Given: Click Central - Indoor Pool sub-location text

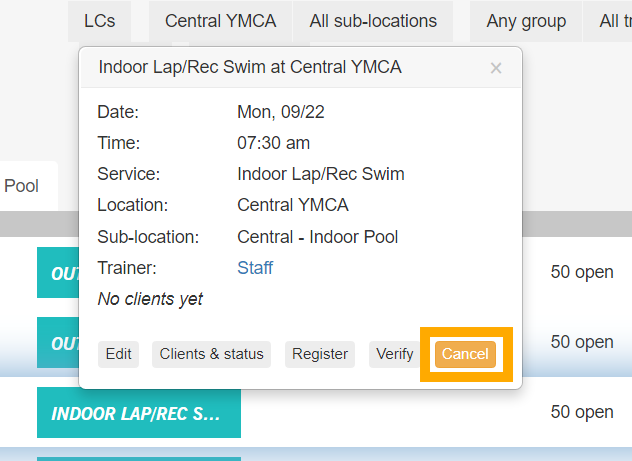Looking at the screenshot, I should (x=318, y=237).
